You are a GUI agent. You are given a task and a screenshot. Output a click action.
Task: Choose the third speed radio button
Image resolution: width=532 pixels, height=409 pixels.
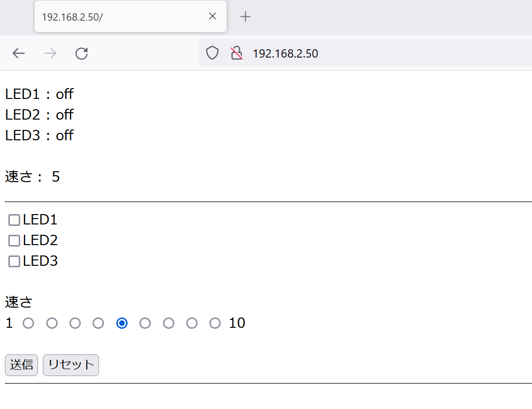pyautogui.click(x=75, y=323)
